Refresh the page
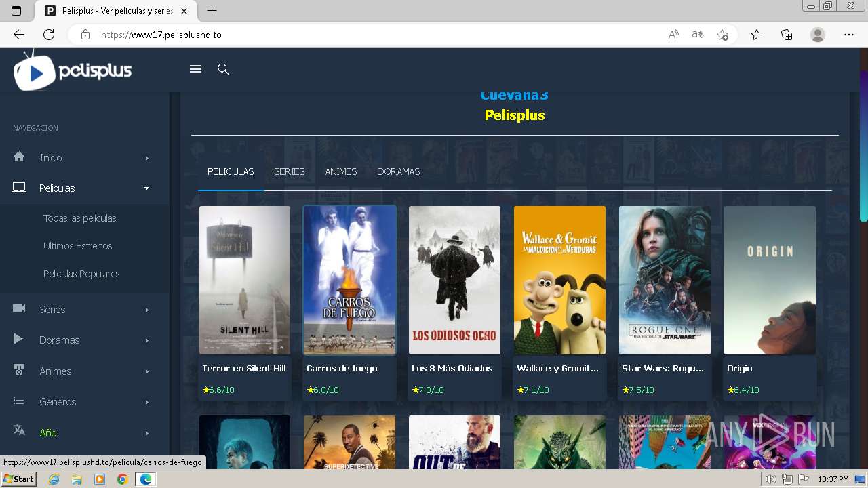868x488 pixels. [49, 35]
